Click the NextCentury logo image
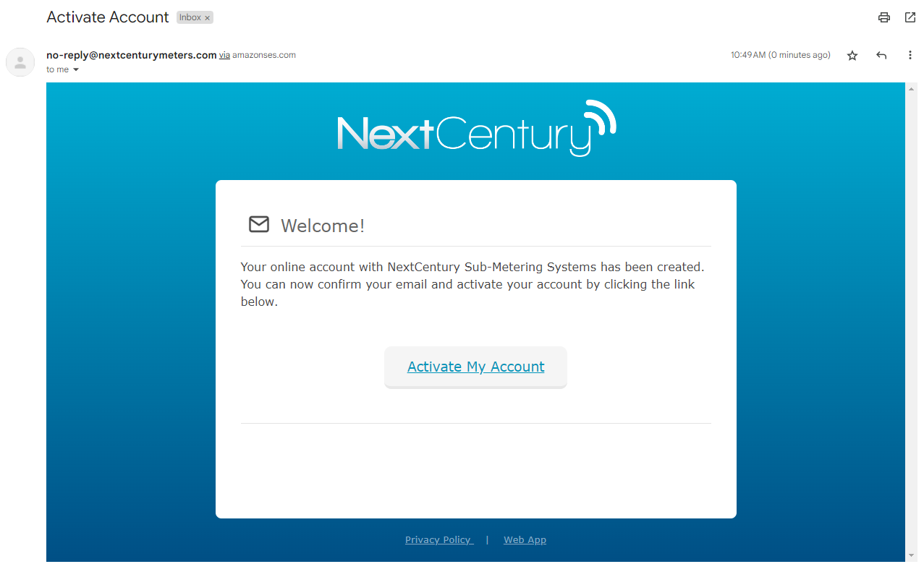 tap(476, 128)
